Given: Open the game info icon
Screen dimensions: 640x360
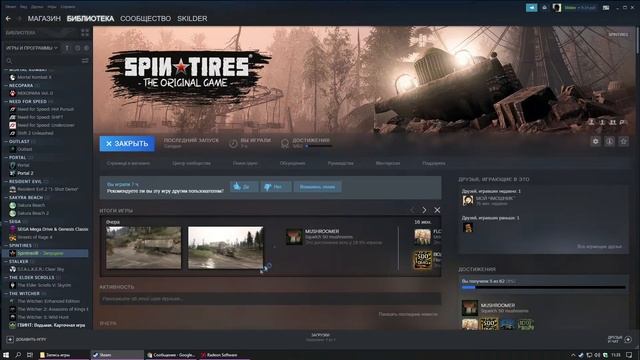Looking at the screenshot, I should tap(609, 141).
